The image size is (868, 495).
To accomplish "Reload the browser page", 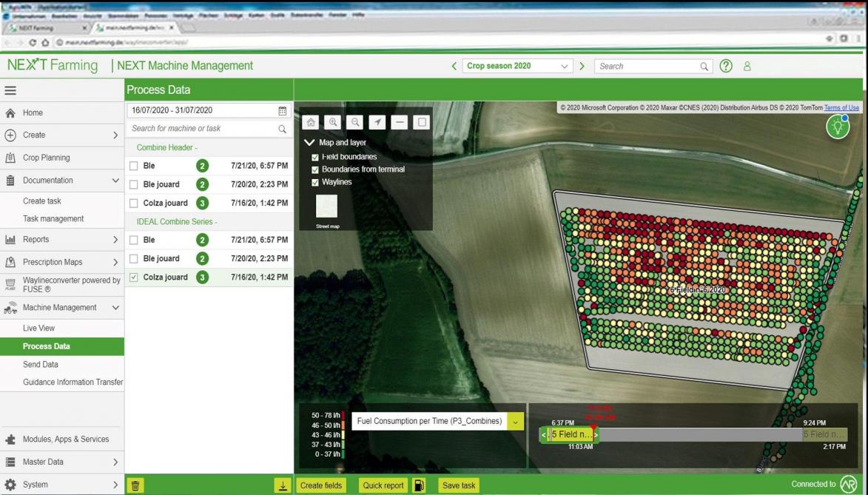I will 33,43.
